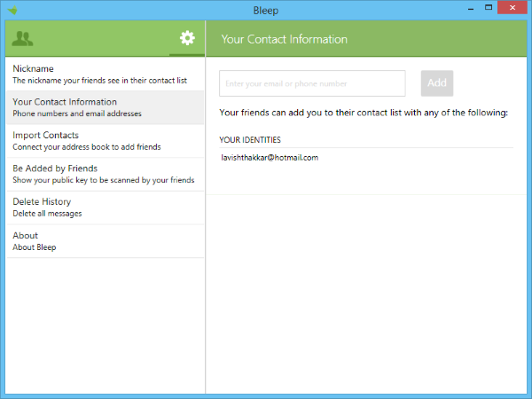Focus the email or phone number field

click(312, 83)
